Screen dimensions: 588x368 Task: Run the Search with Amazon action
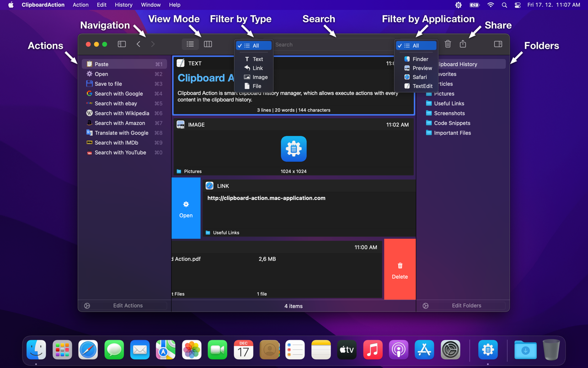(124, 123)
